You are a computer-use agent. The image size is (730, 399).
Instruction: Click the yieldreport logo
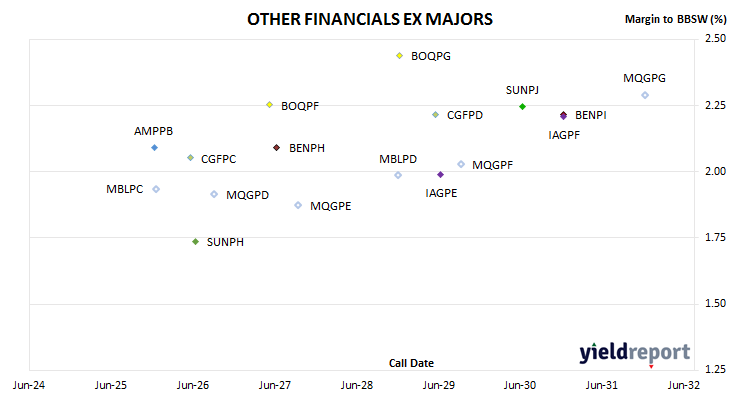[635, 353]
